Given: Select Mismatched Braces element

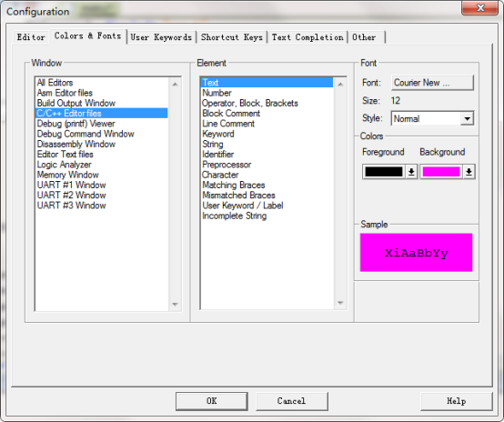Looking at the screenshot, I should coord(267,196).
